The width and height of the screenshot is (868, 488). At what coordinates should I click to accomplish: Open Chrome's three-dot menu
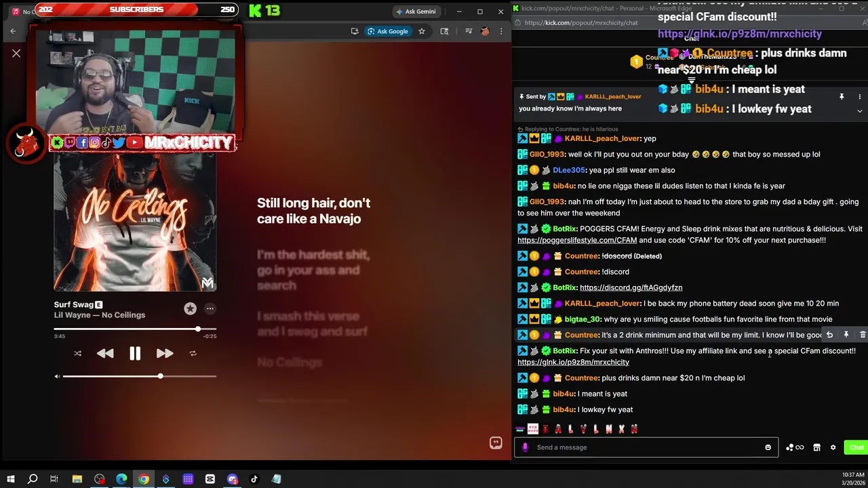point(501,31)
